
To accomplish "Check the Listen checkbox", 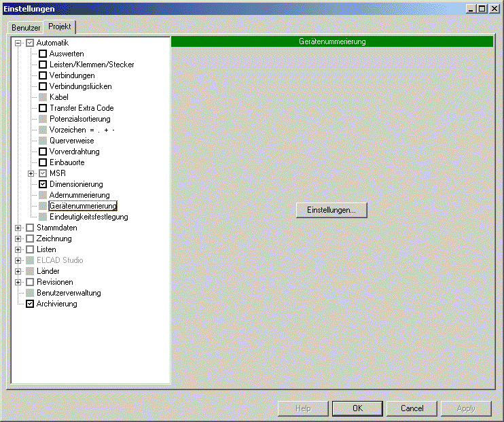I will pyautogui.click(x=30, y=249).
